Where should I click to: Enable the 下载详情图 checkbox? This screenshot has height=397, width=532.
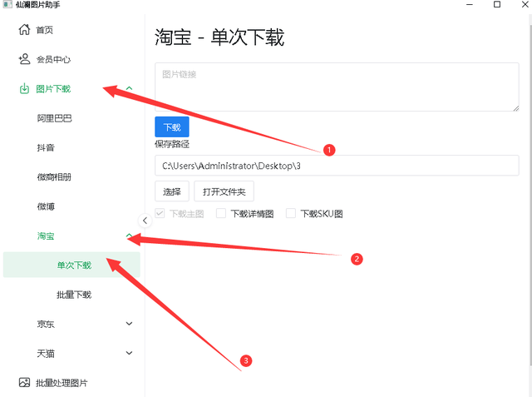[221, 213]
